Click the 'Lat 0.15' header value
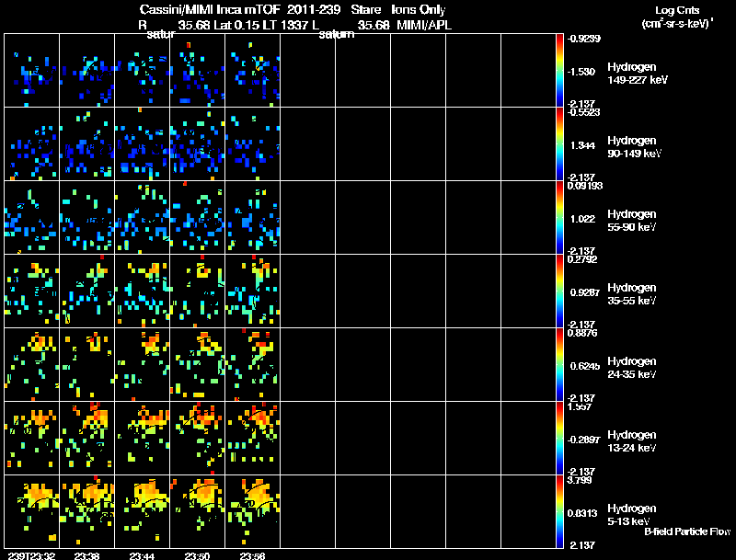This screenshot has width=736, height=560. click(x=236, y=26)
